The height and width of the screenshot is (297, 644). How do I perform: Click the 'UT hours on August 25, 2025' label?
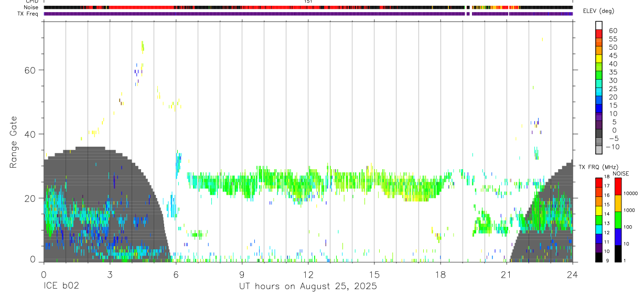pyautogui.click(x=308, y=287)
